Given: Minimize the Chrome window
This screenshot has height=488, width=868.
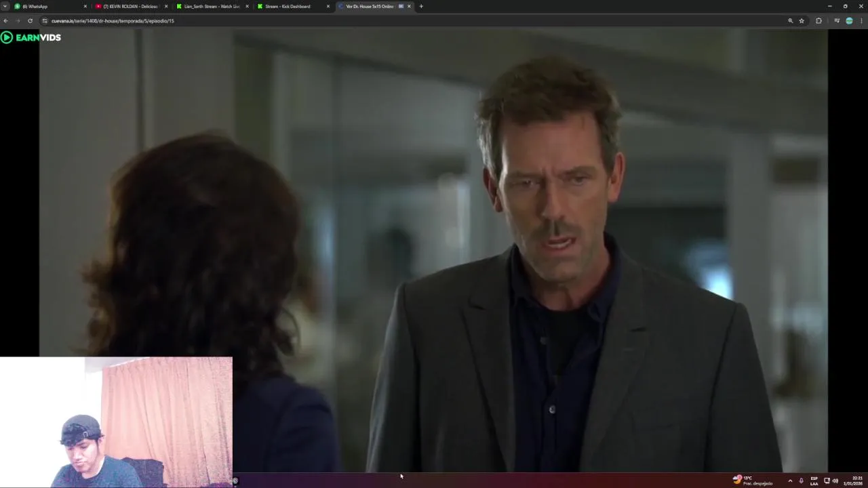Looking at the screenshot, I should coord(829,6).
